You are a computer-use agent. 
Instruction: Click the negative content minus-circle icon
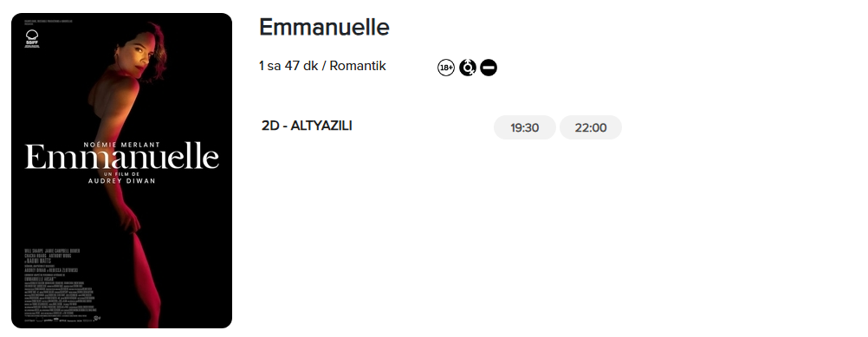coord(489,68)
